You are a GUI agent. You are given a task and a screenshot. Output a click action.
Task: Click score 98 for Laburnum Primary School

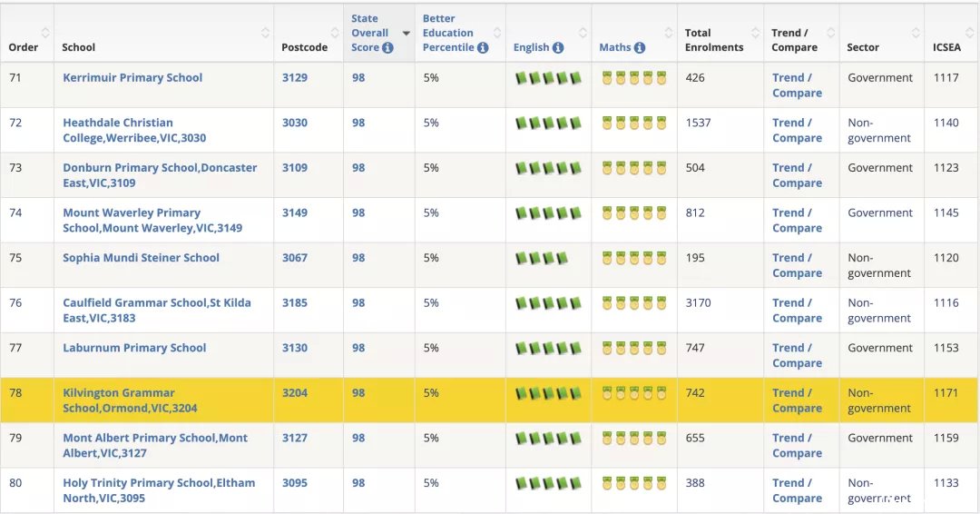coord(358,348)
